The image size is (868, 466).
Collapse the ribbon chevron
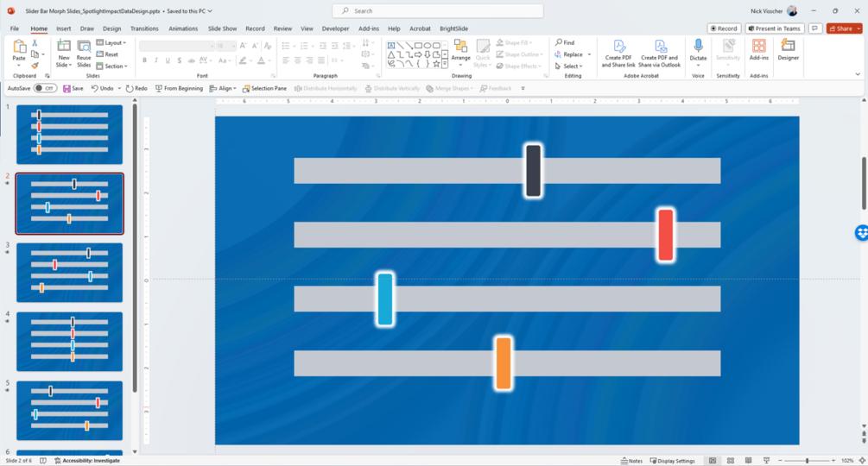[x=858, y=74]
